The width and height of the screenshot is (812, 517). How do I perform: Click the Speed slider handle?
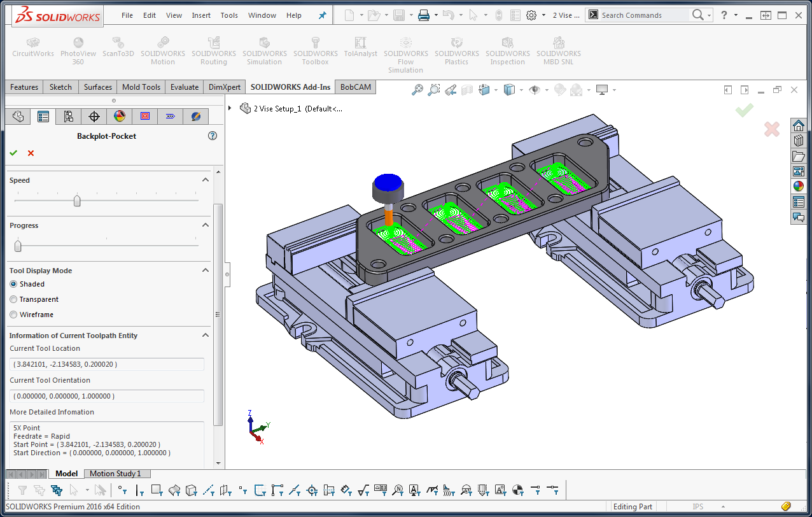coord(77,201)
